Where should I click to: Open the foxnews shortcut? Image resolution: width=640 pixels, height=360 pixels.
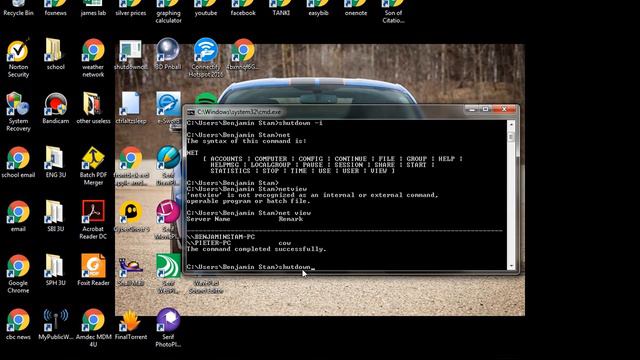coord(55,8)
